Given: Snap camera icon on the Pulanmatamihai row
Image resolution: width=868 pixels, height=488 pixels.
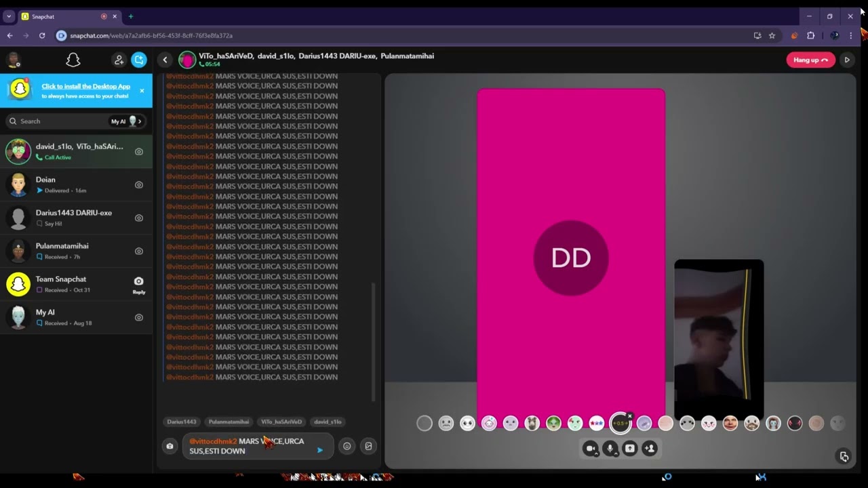Looking at the screenshot, I should tap(139, 251).
